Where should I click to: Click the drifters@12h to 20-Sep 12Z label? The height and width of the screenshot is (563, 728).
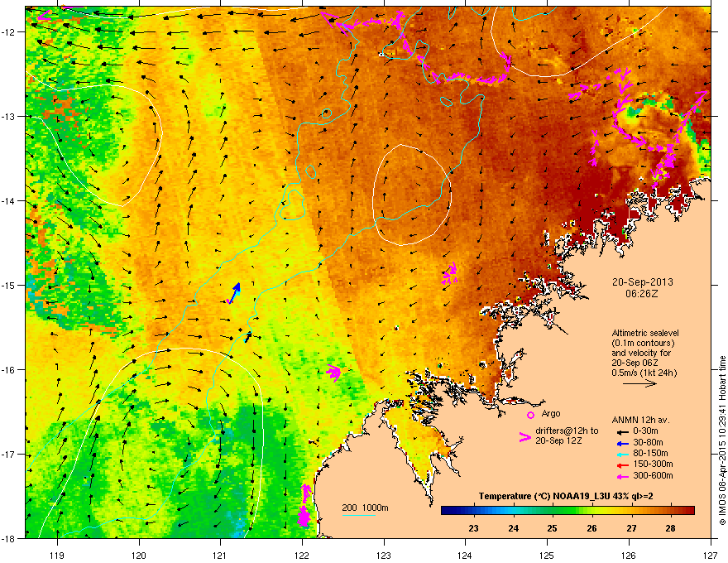(x=567, y=435)
